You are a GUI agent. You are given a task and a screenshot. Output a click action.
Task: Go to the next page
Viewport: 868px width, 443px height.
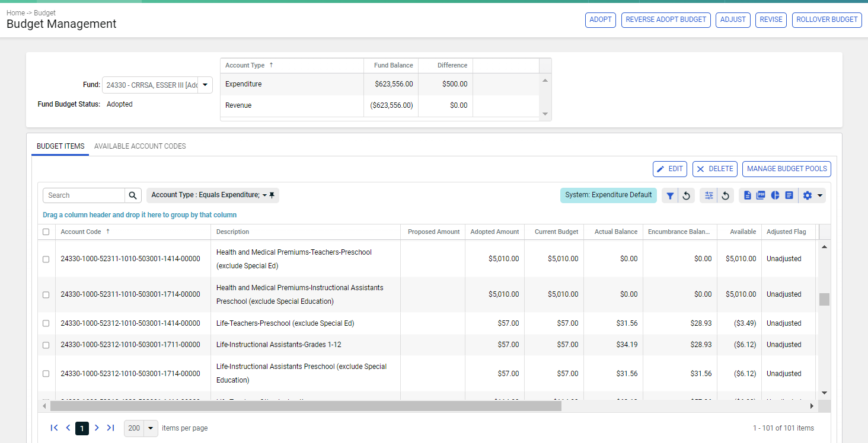(x=97, y=428)
